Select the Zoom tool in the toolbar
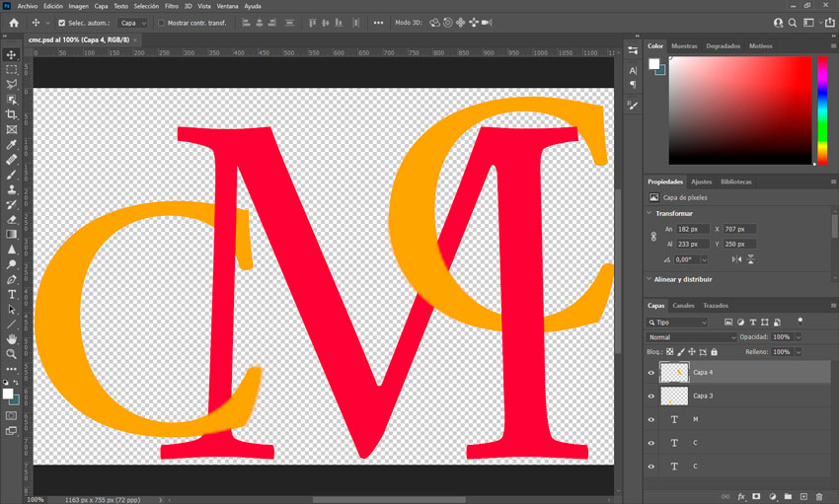The height and width of the screenshot is (504, 839). (x=12, y=354)
